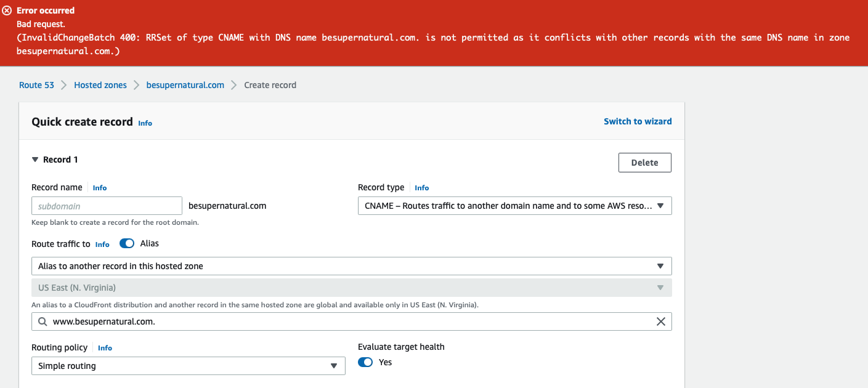
Task: Open the US East (N. Virginia) region dropdown
Action: [x=352, y=288]
